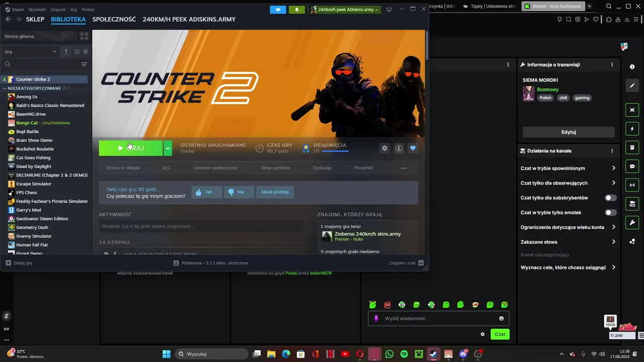This screenshot has width=644, height=362.
Task: Open options menu for 'Działania na kanale'
Action: (x=612, y=151)
